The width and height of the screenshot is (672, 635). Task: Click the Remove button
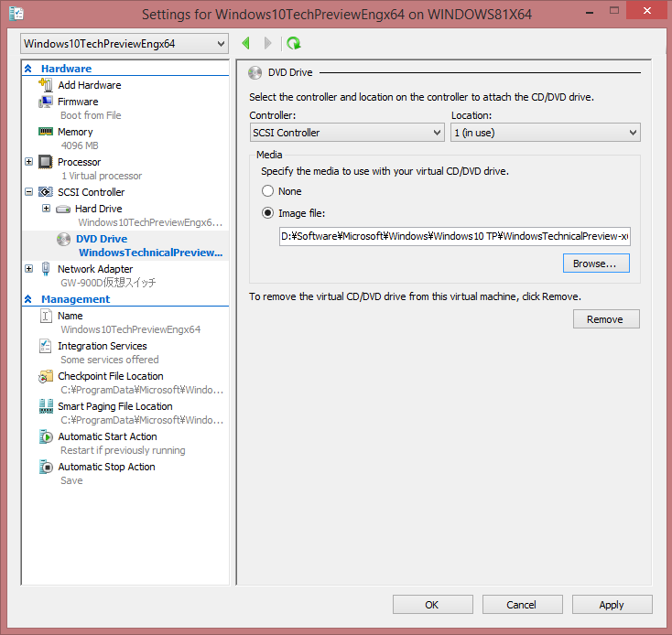coord(606,319)
